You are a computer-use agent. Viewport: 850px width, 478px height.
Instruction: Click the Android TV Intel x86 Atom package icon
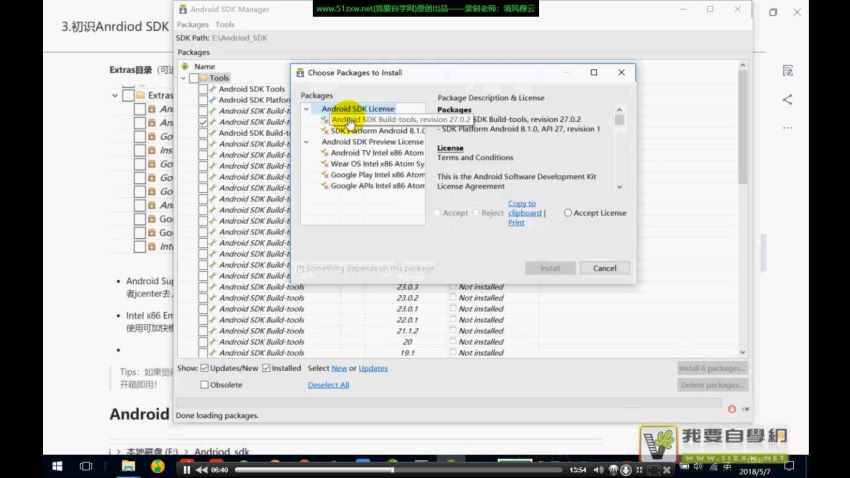[324, 153]
